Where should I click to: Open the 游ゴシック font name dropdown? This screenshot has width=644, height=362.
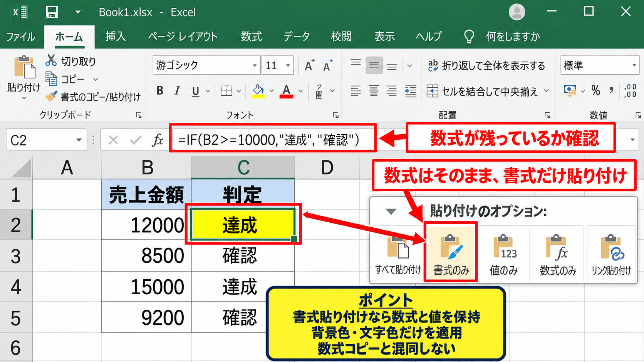pyautogui.click(x=254, y=65)
